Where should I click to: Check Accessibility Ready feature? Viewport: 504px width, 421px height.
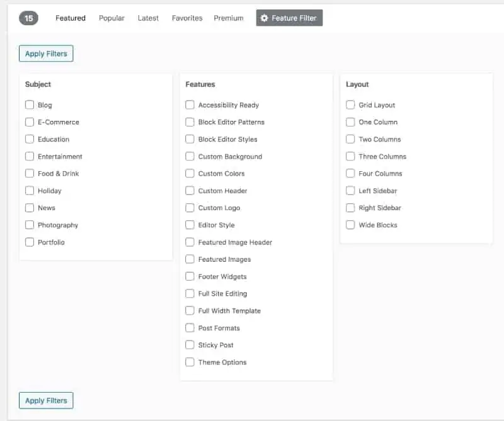[x=190, y=105]
